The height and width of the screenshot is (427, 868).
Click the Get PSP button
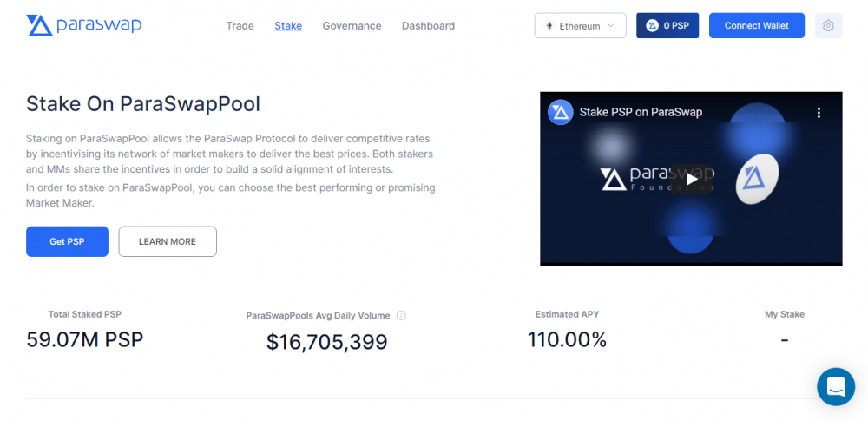tap(67, 241)
